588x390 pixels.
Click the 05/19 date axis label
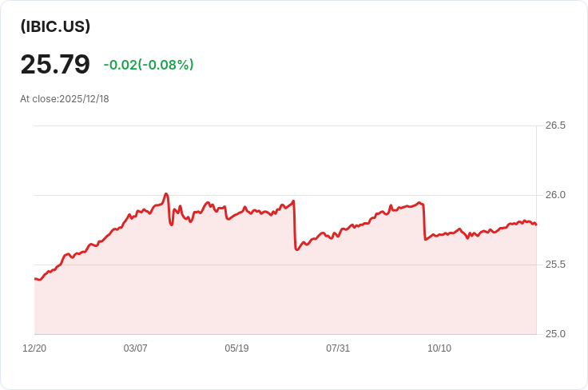[236, 348]
